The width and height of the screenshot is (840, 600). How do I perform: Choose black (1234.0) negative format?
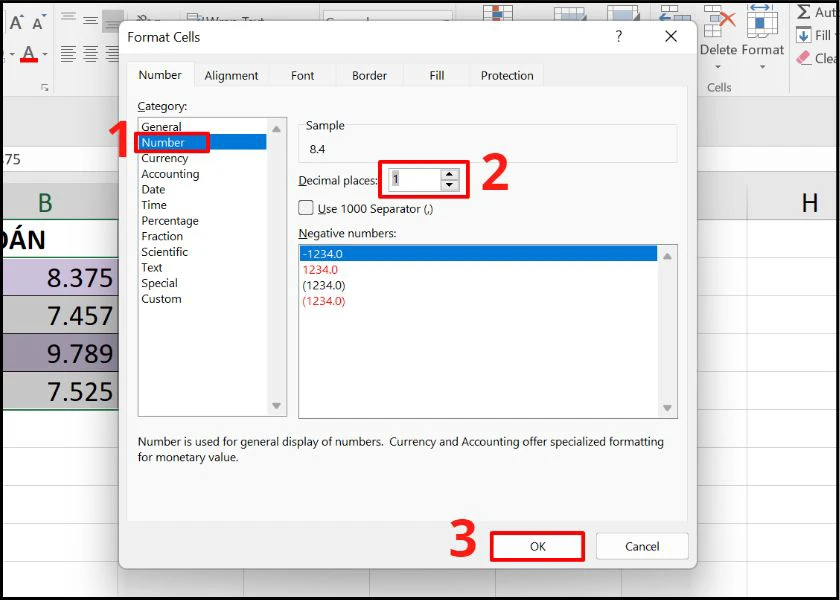478,285
